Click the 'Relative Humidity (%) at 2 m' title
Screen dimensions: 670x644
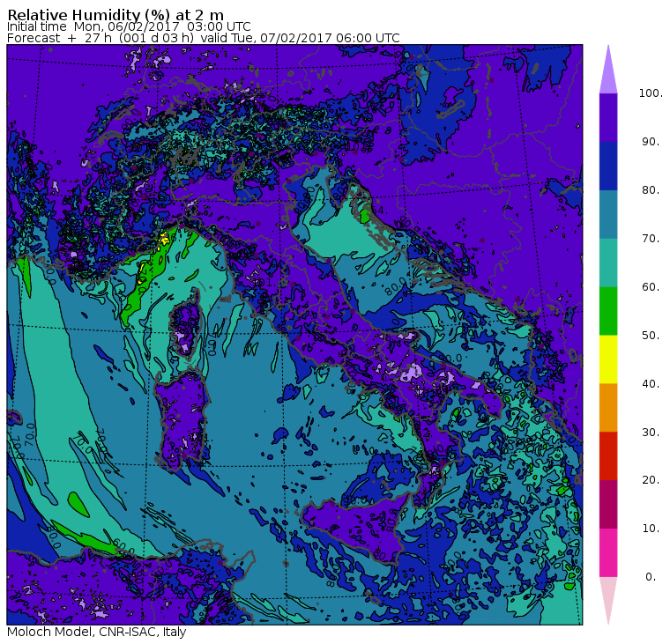pos(115,14)
